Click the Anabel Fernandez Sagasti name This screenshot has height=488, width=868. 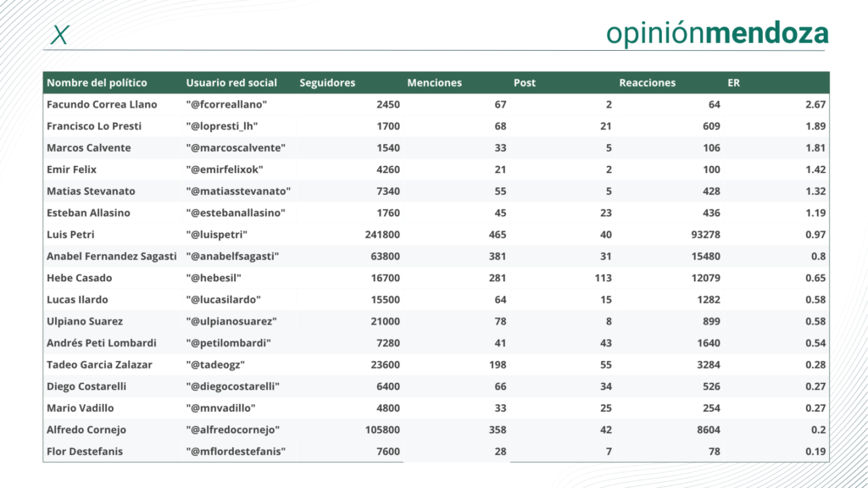click(112, 256)
